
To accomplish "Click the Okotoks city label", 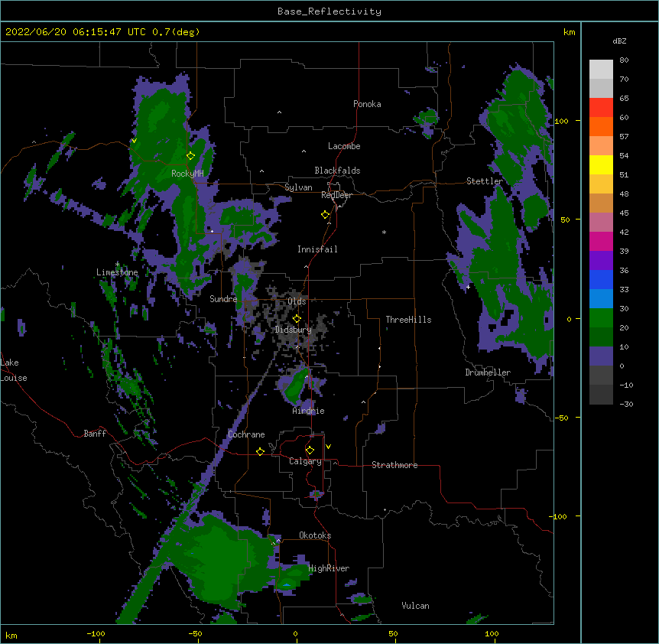I will [x=315, y=535].
